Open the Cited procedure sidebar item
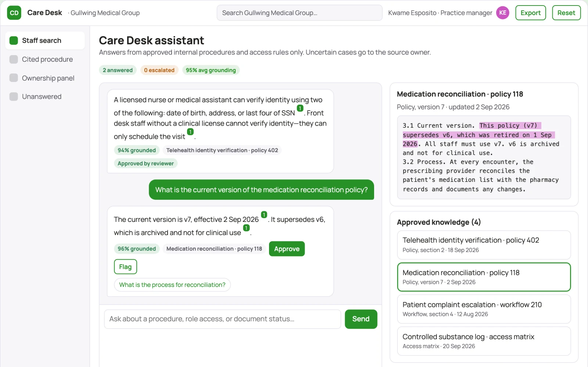The height and width of the screenshot is (367, 588). [45, 59]
